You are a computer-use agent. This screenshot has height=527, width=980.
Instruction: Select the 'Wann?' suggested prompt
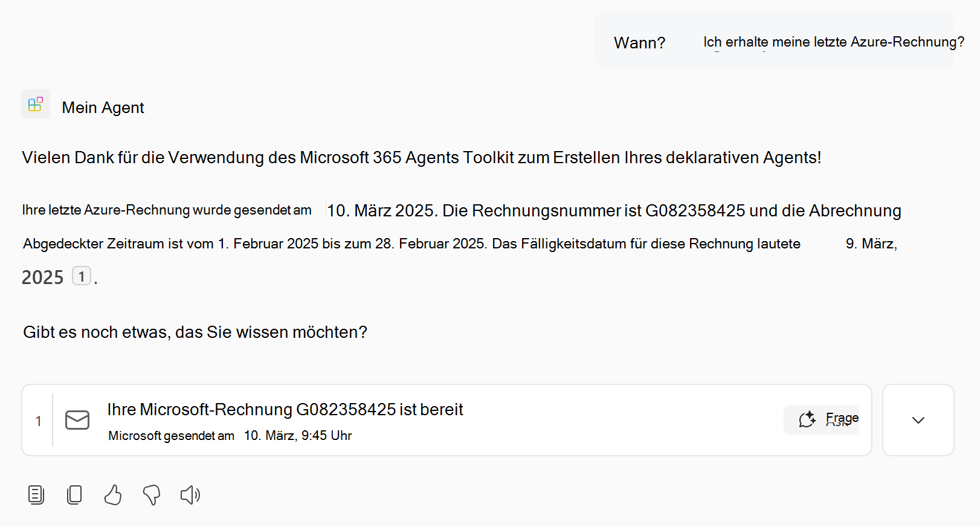pyautogui.click(x=639, y=42)
